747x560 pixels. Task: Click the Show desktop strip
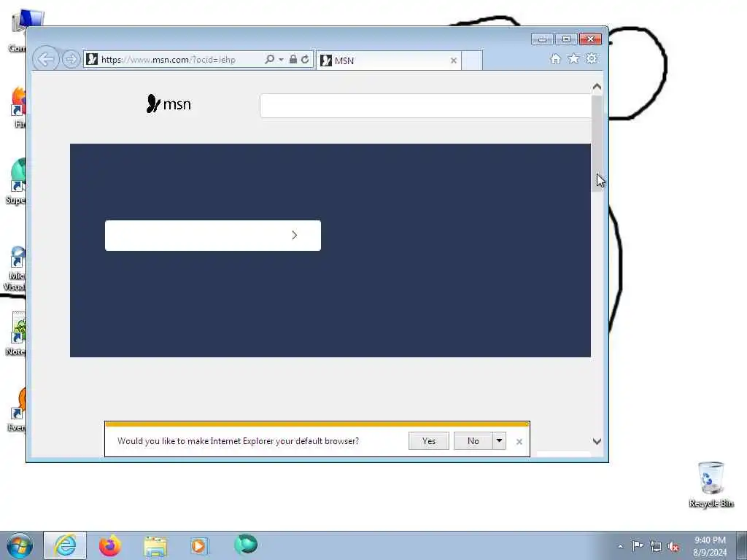(x=742, y=545)
